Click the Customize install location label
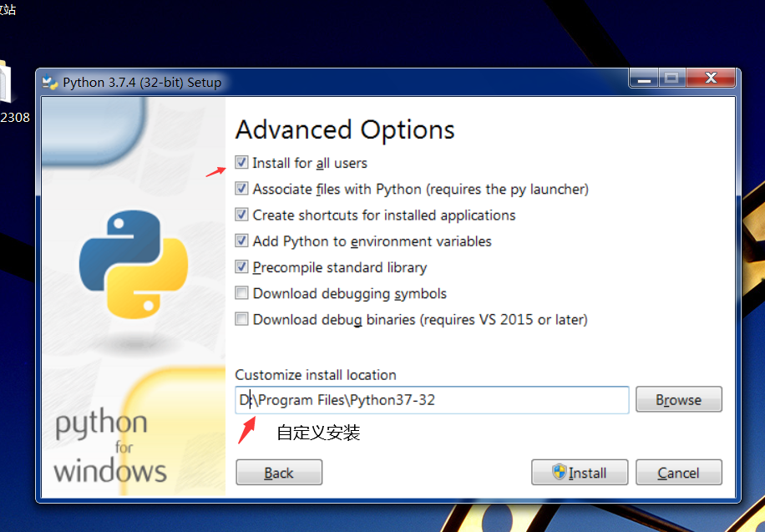765x532 pixels. pyautogui.click(x=316, y=375)
